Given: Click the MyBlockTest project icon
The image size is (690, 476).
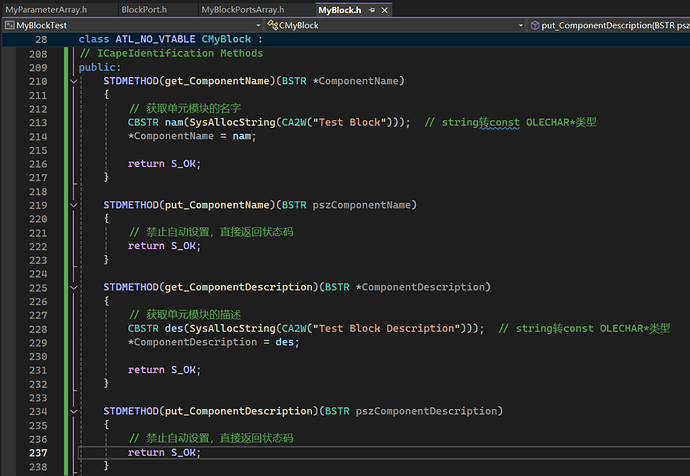Looking at the screenshot, I should [x=9, y=26].
